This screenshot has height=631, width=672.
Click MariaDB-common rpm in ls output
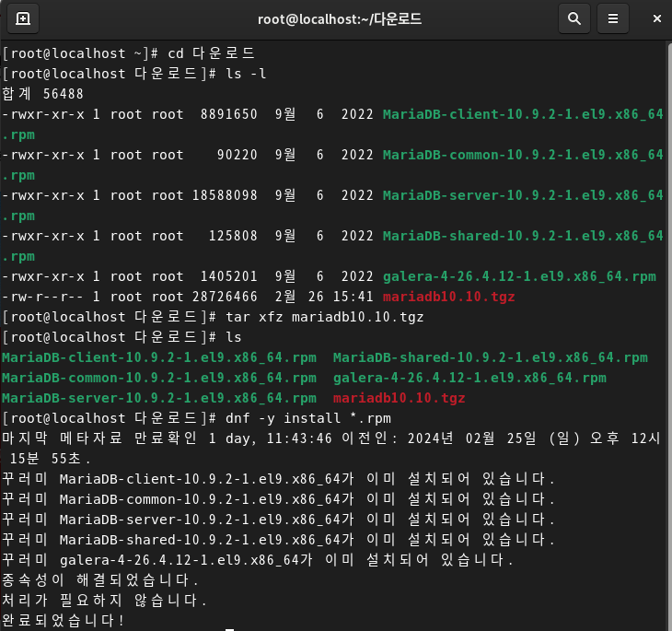click(x=159, y=378)
